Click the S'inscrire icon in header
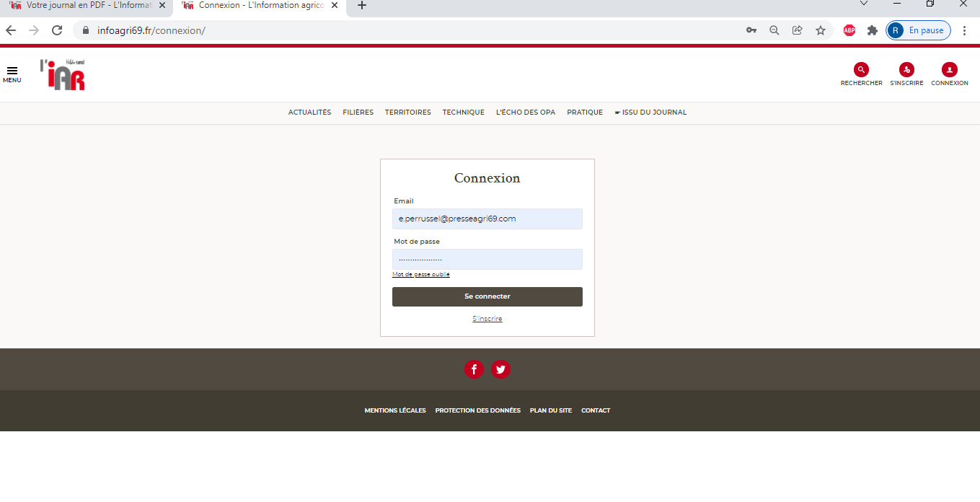This screenshot has height=502, width=980. pyautogui.click(x=906, y=70)
